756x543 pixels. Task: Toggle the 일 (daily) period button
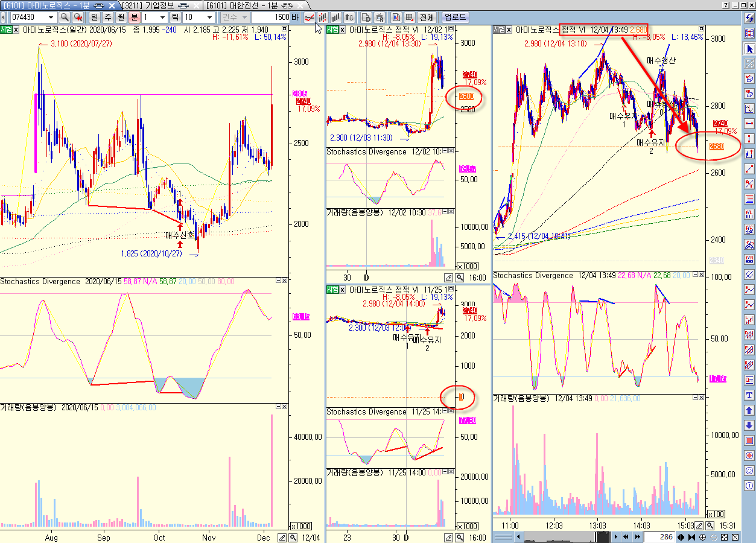[95, 17]
